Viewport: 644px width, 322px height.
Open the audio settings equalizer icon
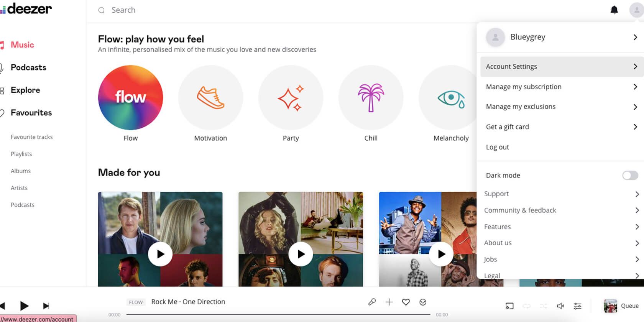click(577, 306)
